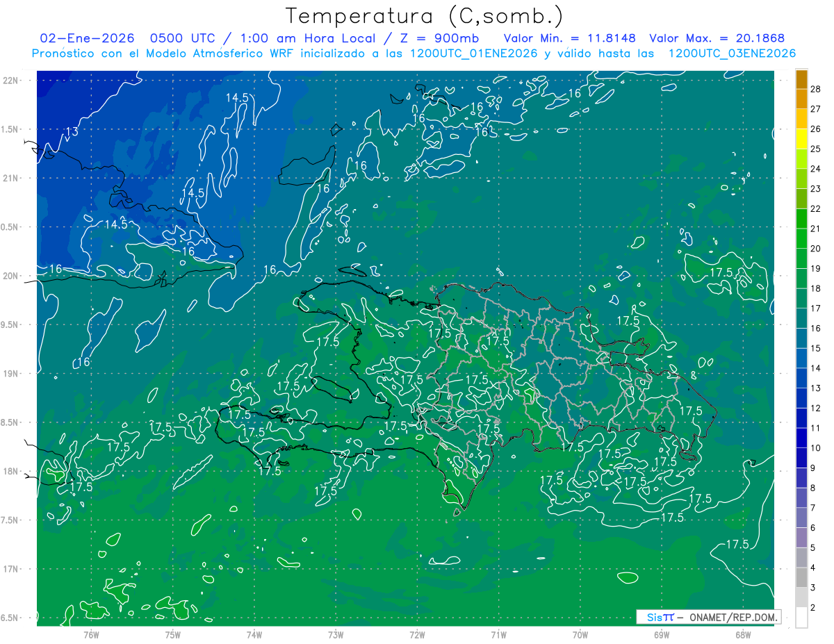Click the '1200UTC_03ENE2026' valid-until text

click(x=732, y=53)
